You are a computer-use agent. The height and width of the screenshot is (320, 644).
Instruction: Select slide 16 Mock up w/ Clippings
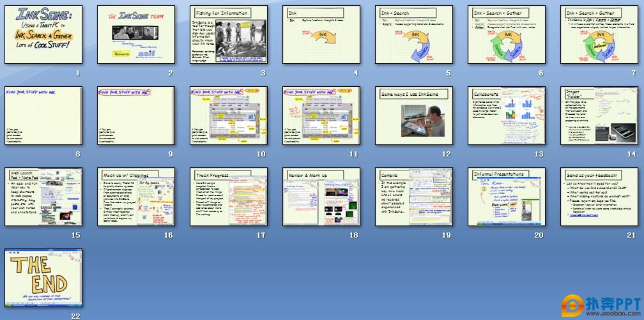(136, 196)
